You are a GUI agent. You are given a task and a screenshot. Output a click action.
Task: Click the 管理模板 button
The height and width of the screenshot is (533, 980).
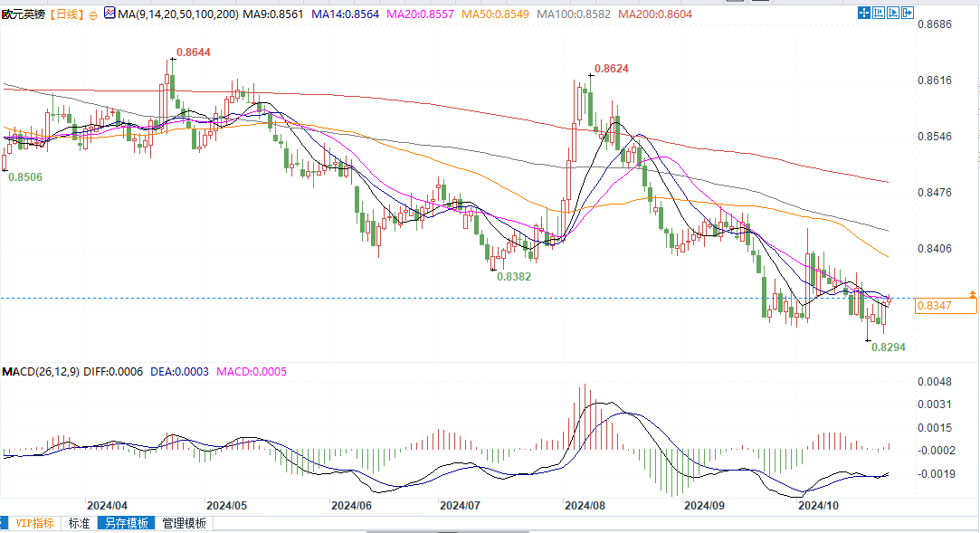[x=184, y=523]
